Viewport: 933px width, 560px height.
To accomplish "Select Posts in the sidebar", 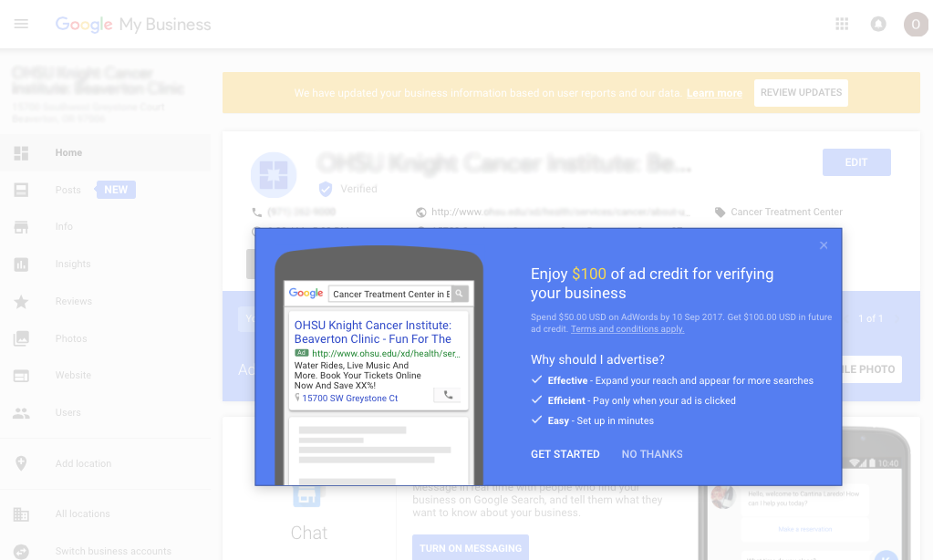I will coord(67,190).
